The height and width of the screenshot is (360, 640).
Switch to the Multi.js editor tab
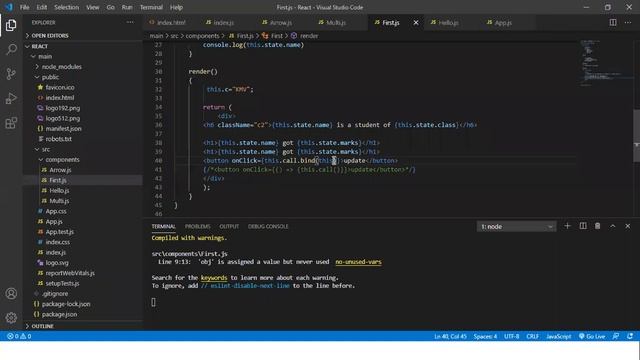pos(337,23)
